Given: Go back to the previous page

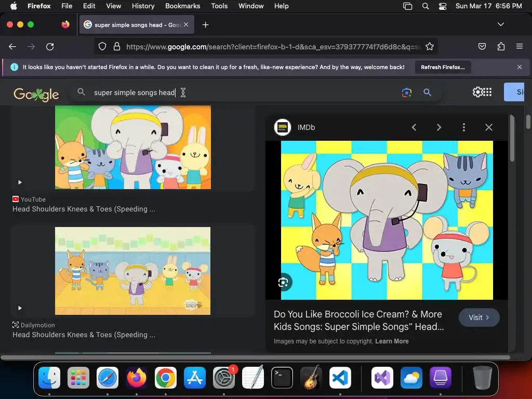Looking at the screenshot, I should point(12,46).
